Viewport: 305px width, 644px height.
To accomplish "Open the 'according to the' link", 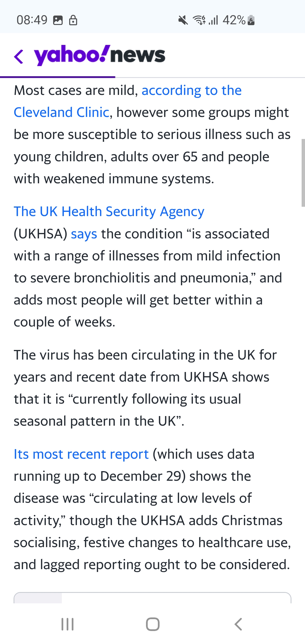I will point(191,91).
